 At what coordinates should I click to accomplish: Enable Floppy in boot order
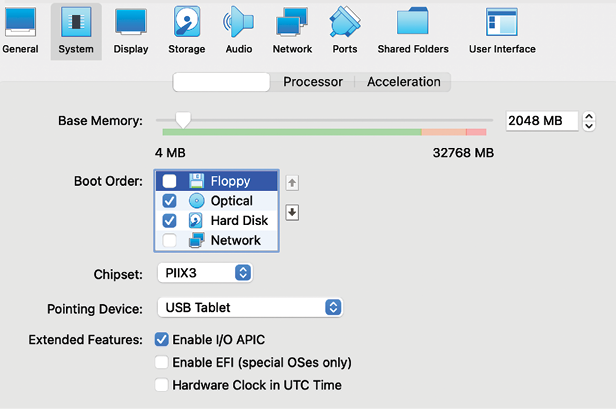(x=169, y=181)
